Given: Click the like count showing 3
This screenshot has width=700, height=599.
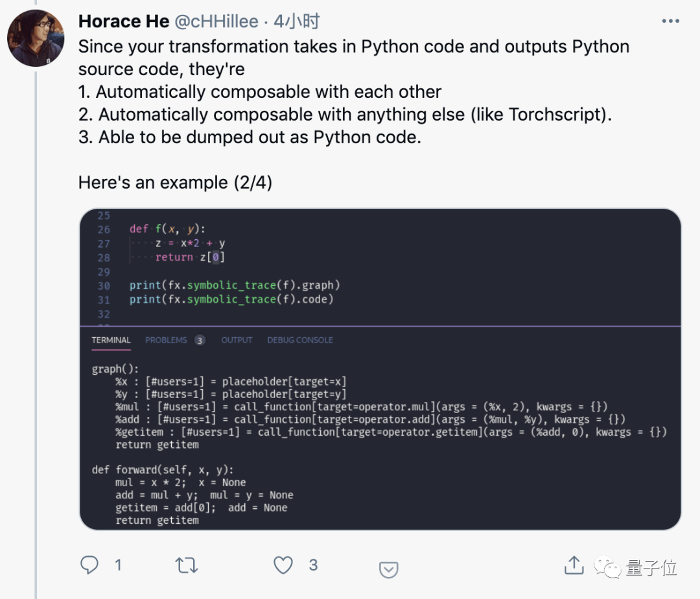Looking at the screenshot, I should [x=314, y=565].
